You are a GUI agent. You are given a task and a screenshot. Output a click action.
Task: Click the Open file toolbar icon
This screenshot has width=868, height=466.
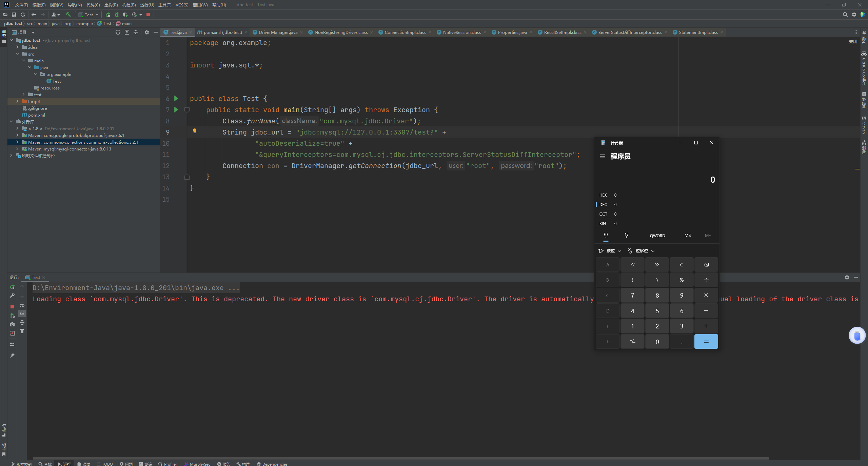5,15
